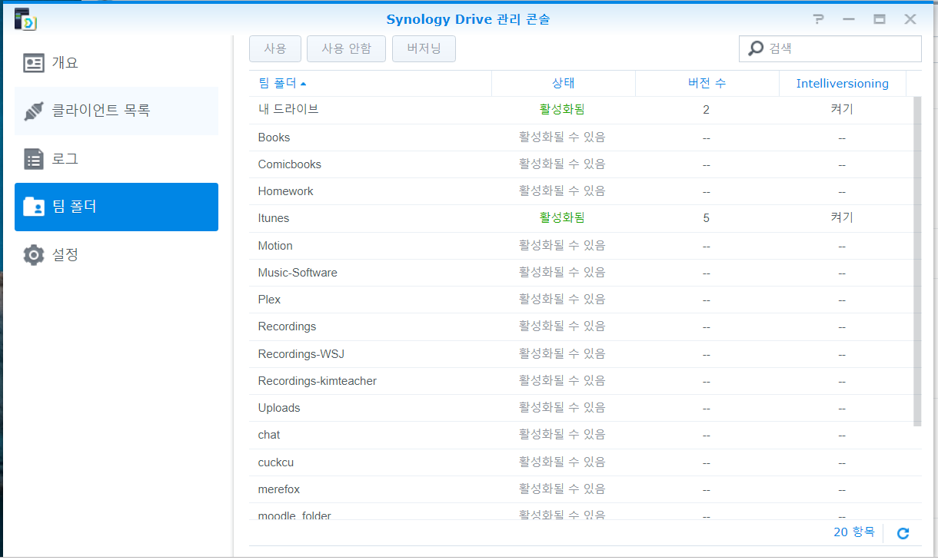Focus the 검색 search field

click(830, 48)
